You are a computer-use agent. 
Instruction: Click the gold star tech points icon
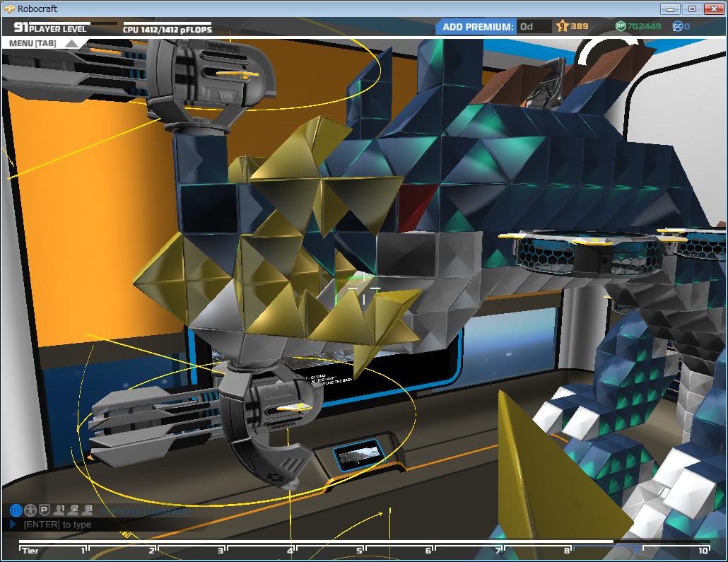pos(562,26)
